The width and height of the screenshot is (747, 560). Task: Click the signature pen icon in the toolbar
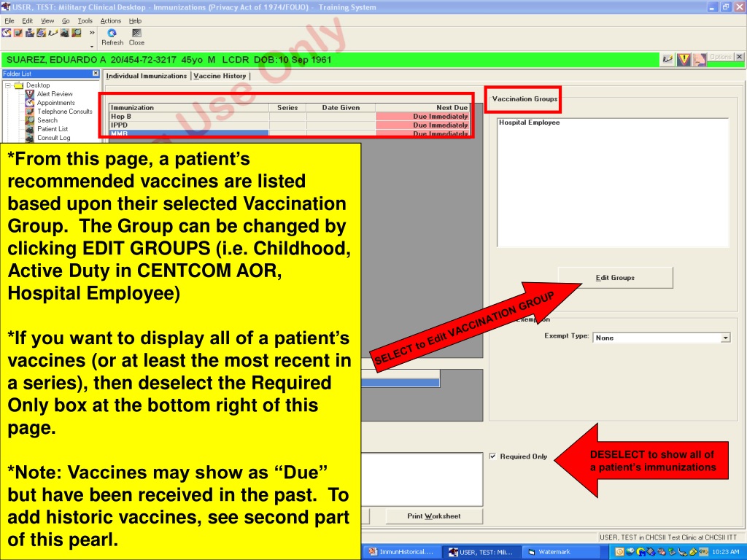(53, 33)
